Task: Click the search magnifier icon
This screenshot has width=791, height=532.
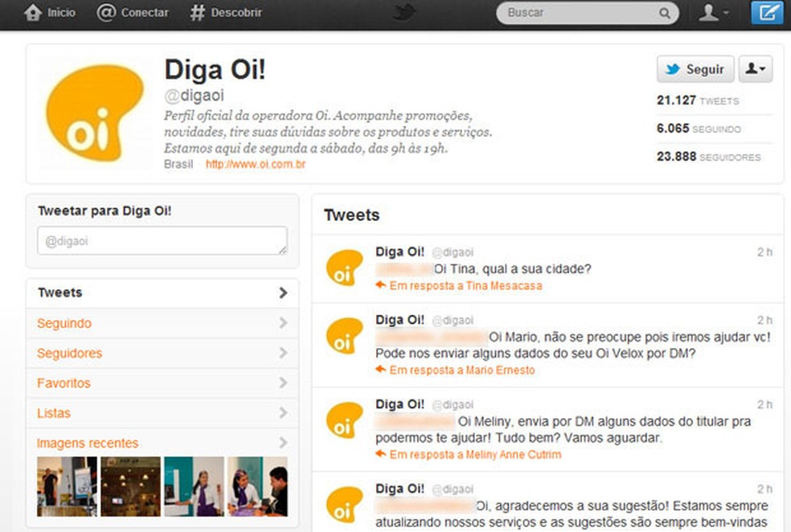Action: point(665,13)
